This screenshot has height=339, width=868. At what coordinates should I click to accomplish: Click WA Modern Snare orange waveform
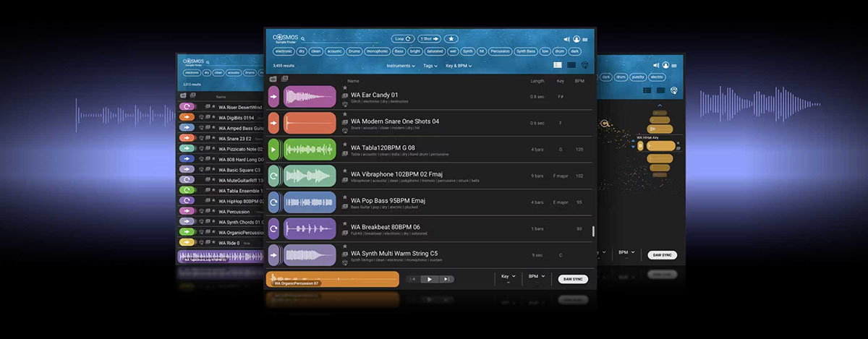310,124
